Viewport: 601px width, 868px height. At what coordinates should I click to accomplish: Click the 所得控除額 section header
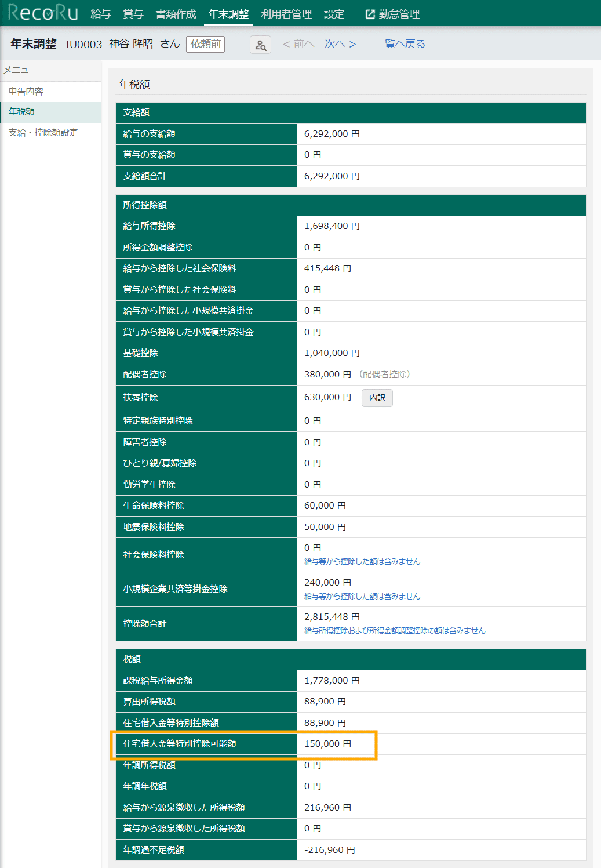coord(351,205)
